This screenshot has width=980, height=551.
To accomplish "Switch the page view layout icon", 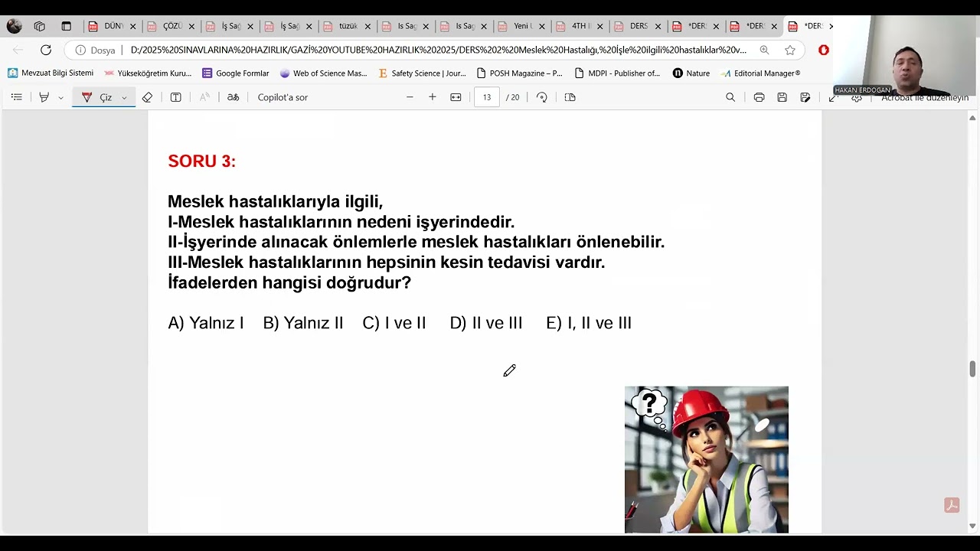I will 570,97.
